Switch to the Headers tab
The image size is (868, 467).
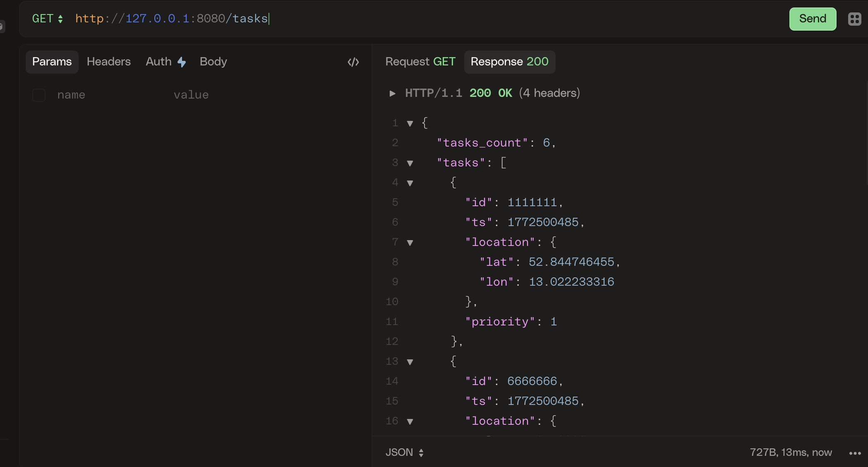coord(108,61)
